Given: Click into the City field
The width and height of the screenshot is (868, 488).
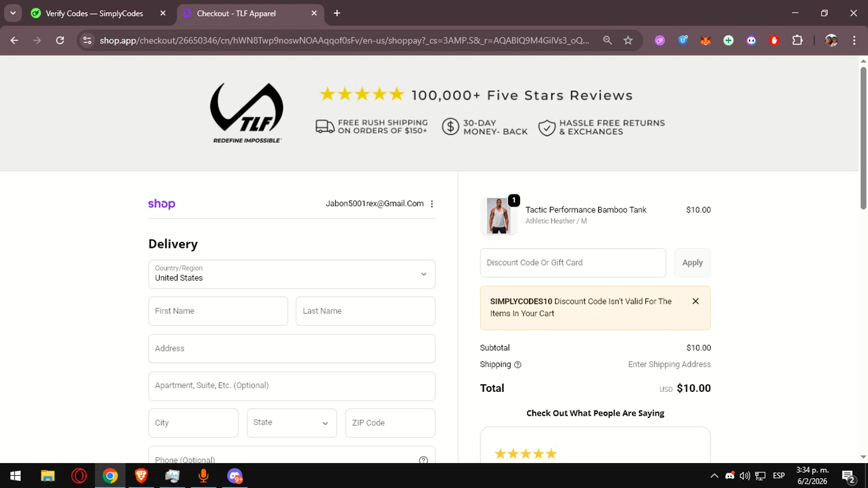Looking at the screenshot, I should (x=193, y=423).
